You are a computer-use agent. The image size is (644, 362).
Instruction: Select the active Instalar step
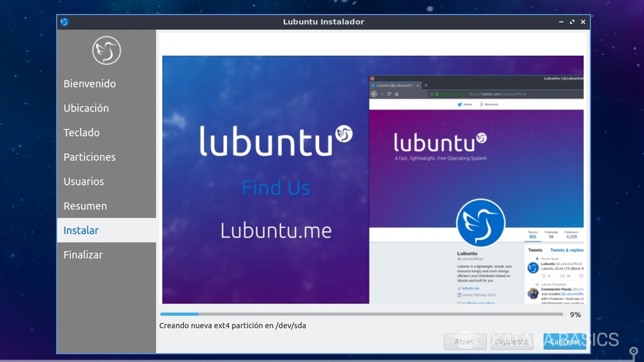click(106, 230)
